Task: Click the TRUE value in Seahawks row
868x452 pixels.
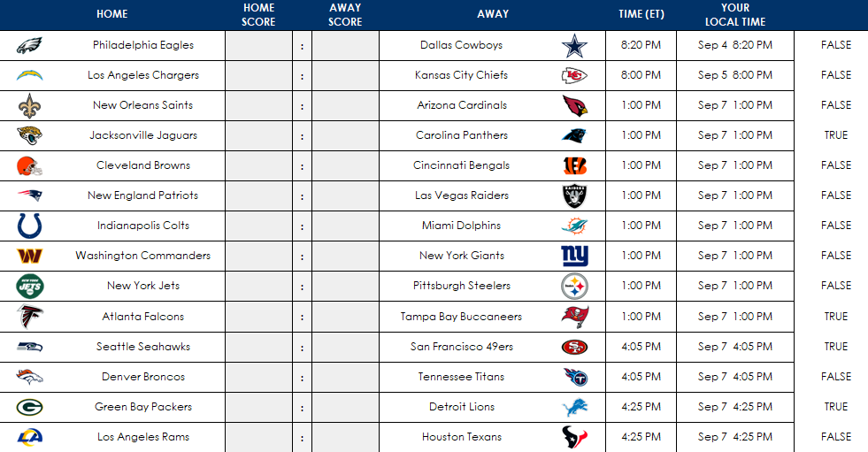Action: (835, 347)
